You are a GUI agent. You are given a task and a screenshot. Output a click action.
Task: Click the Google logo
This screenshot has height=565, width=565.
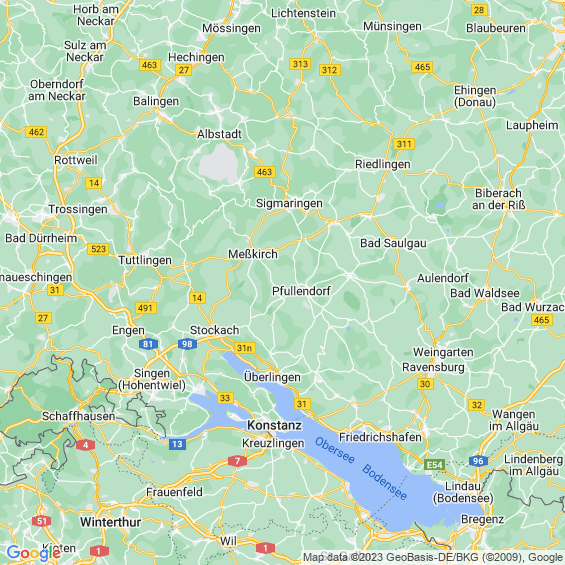point(34,553)
